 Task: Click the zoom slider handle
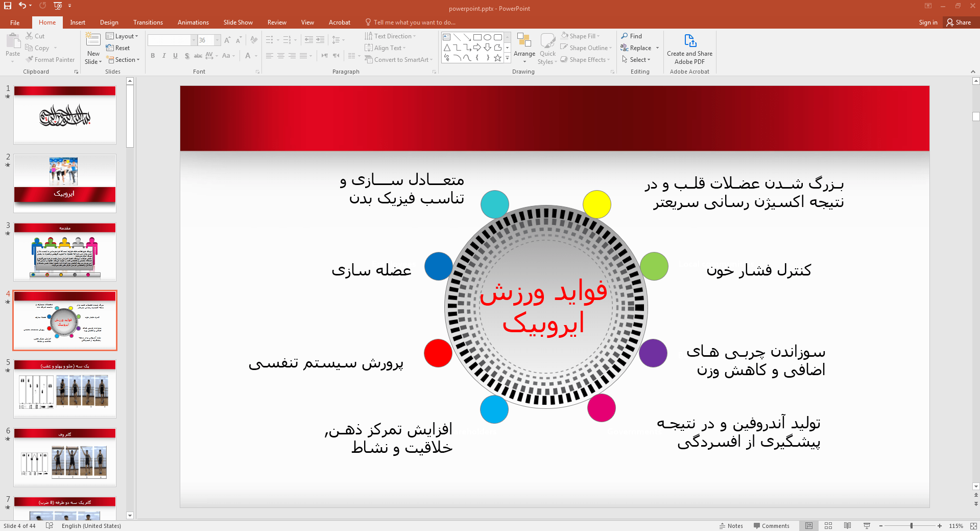coord(912,526)
